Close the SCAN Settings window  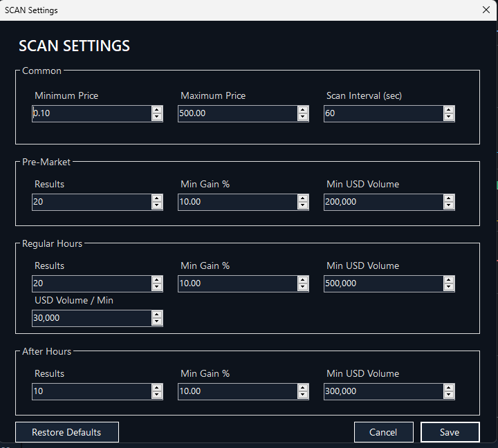click(486, 10)
